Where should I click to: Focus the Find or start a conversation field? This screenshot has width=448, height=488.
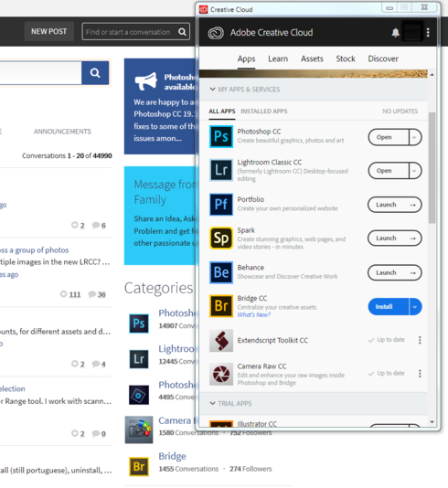(130, 32)
